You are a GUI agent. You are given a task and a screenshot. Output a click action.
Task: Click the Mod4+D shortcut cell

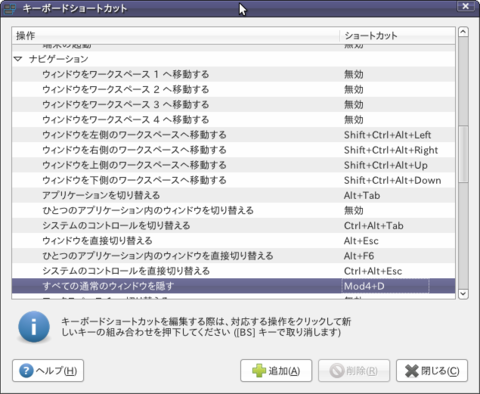tap(386, 286)
